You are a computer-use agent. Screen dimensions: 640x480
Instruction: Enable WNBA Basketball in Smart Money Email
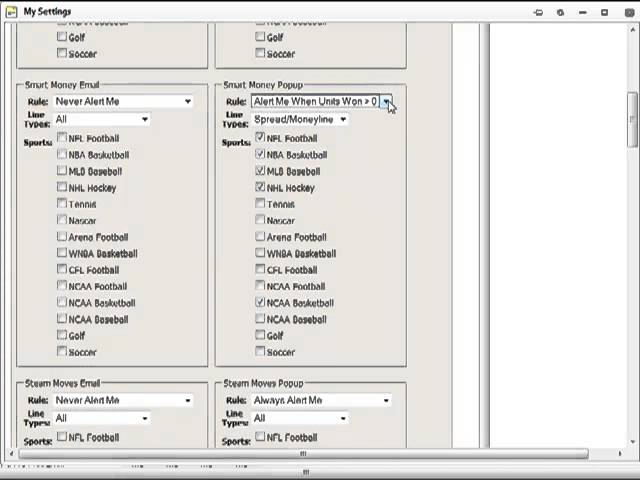(62, 253)
